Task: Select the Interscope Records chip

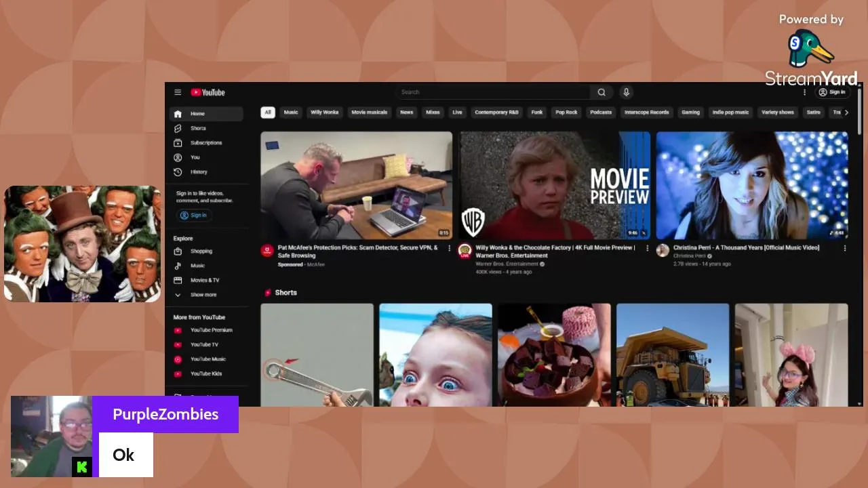Action: click(x=647, y=113)
